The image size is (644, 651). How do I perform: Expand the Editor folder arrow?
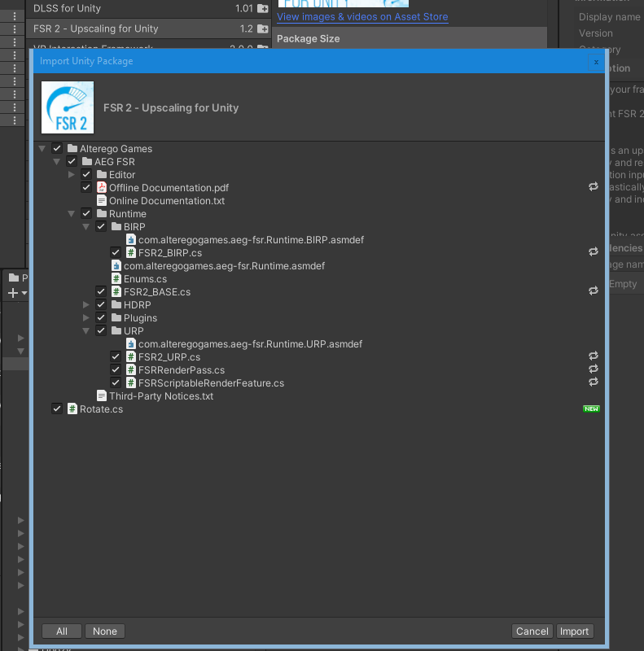pyautogui.click(x=72, y=174)
